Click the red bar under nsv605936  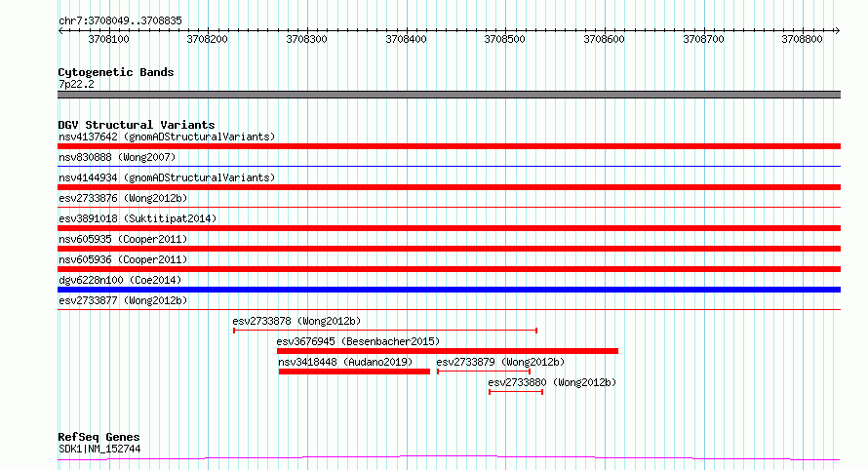(449, 269)
